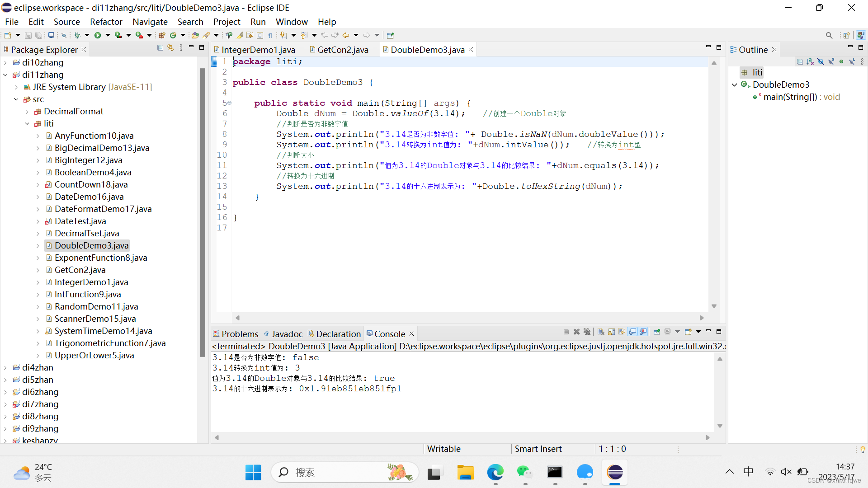Image resolution: width=868 pixels, height=488 pixels.
Task: Toggle Link with Editor in Package Explorer
Action: click(170, 48)
